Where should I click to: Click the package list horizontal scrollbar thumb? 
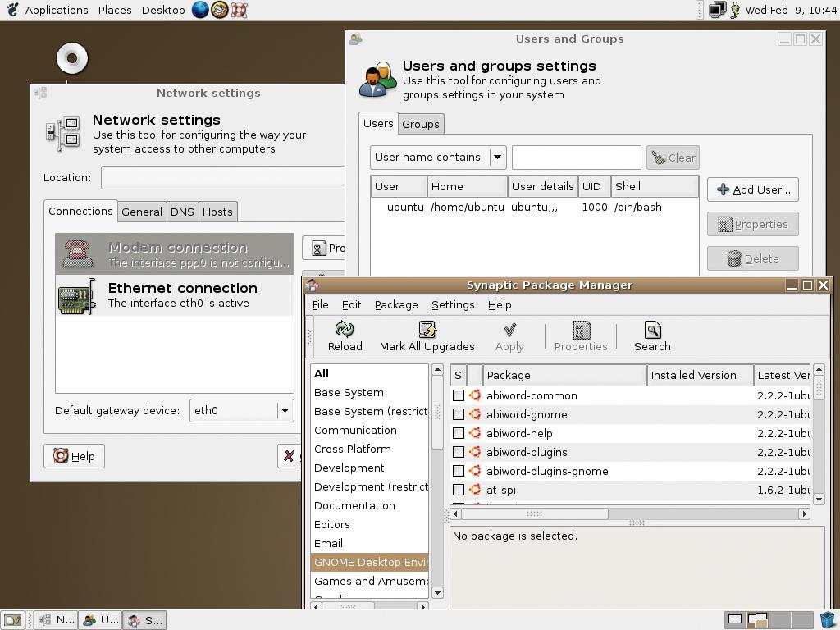[535, 514]
